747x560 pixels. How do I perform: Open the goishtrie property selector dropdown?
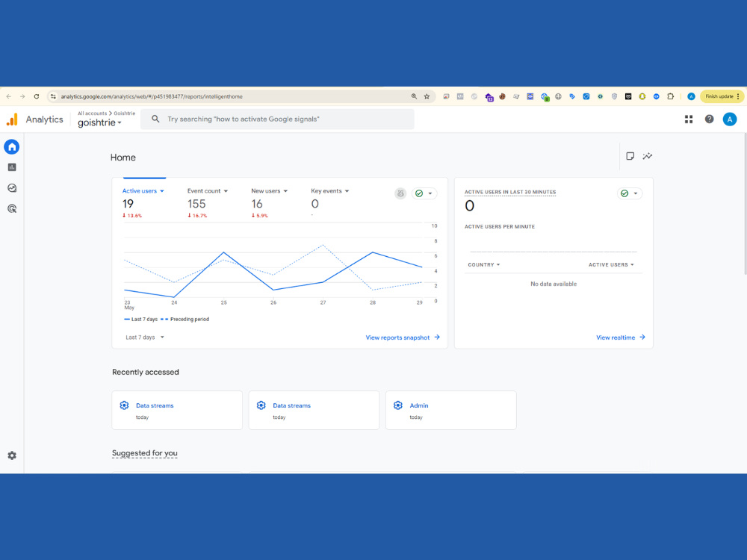[99, 122]
